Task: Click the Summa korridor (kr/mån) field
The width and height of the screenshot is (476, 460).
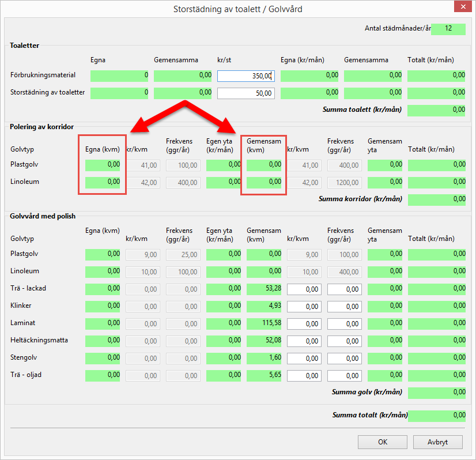Action: (x=436, y=199)
